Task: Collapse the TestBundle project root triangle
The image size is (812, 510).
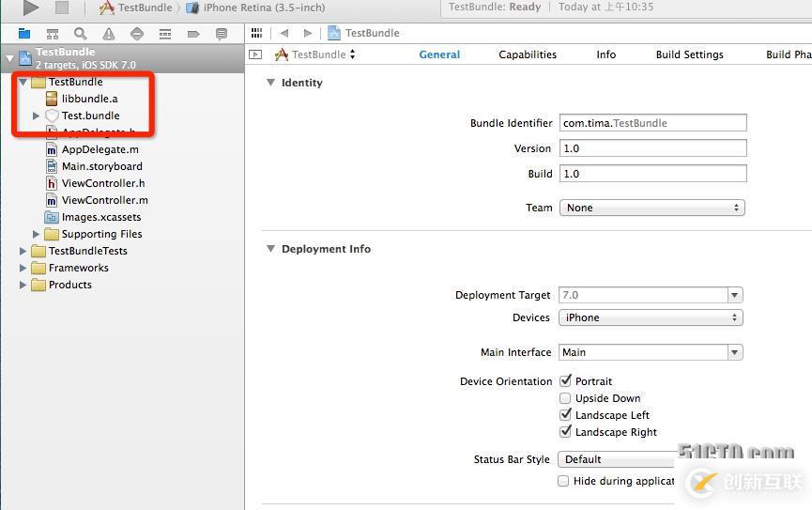Action: pos(9,58)
